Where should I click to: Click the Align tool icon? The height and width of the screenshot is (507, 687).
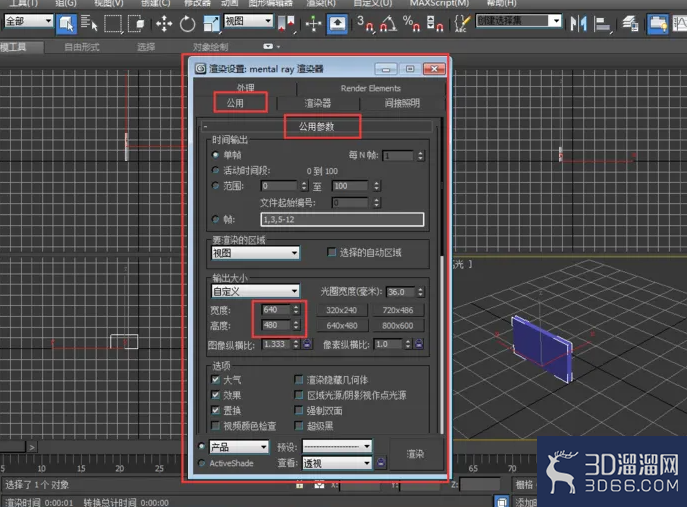pos(602,23)
